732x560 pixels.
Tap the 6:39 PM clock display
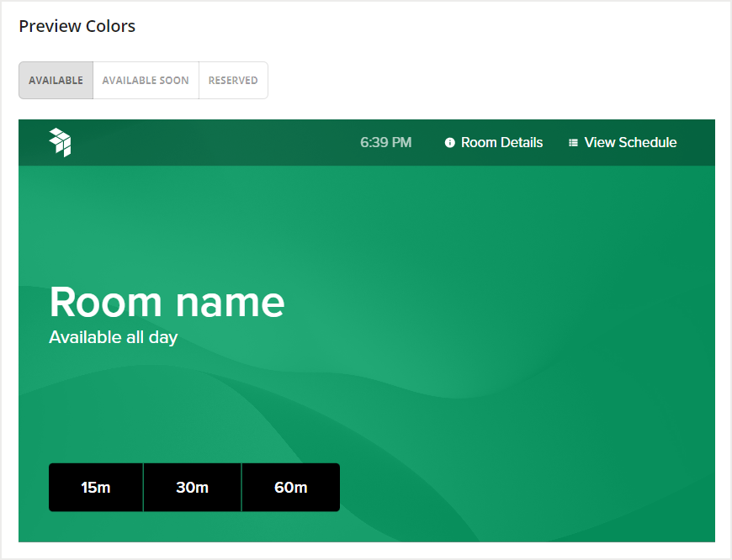[386, 142]
